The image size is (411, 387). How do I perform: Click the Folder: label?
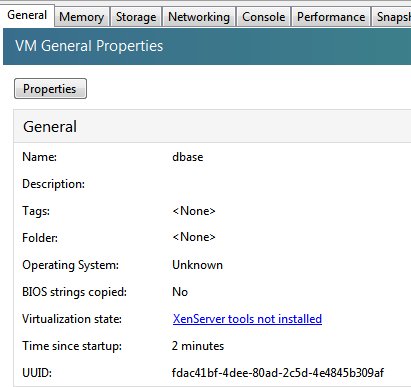pos(40,238)
